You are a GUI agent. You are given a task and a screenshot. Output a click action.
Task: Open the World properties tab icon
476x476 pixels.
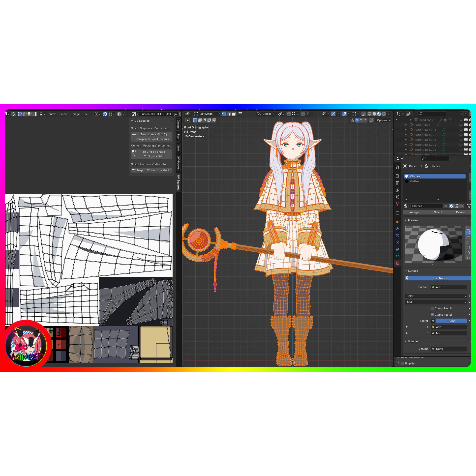coord(397,204)
